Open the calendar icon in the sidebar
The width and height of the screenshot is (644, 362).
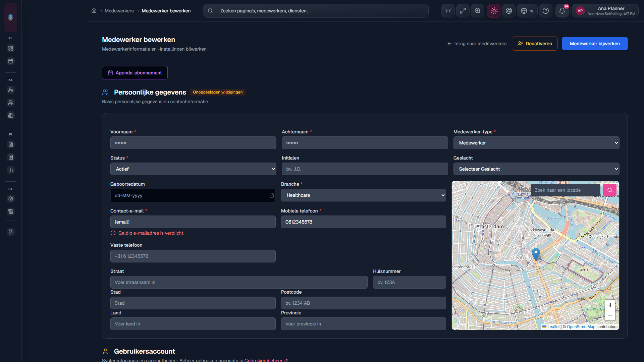pyautogui.click(x=11, y=61)
